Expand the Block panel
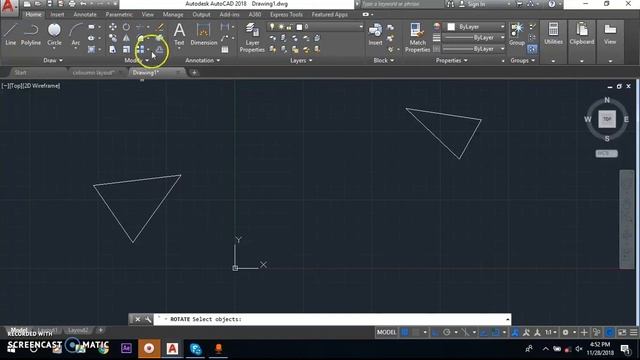The image size is (640, 360). [384, 60]
